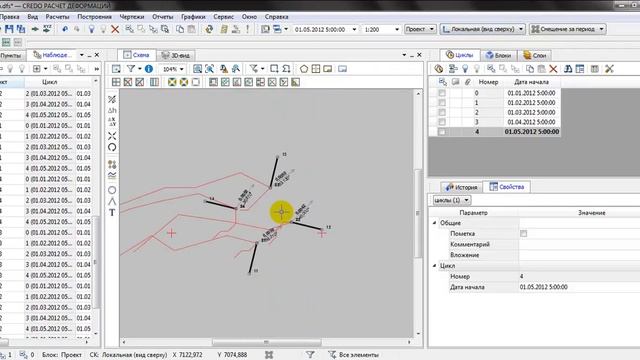Image resolution: width=640 pixels, height=360 pixels.
Task: Open the Сервис menu
Action: 223,17
